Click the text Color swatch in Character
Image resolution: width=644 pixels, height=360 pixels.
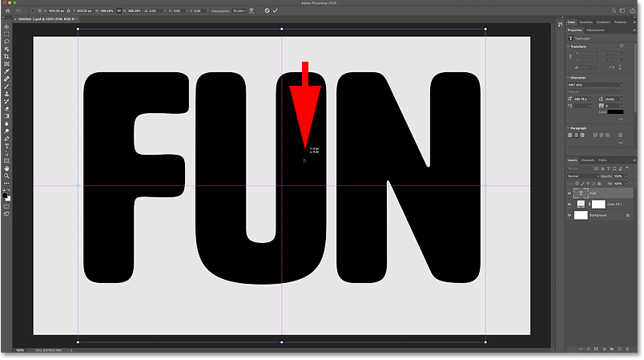click(614, 112)
